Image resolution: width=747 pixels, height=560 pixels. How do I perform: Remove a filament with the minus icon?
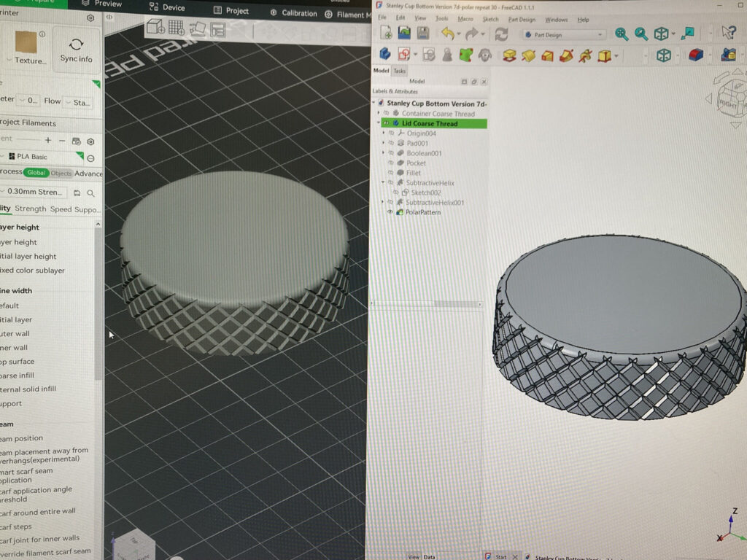62,141
